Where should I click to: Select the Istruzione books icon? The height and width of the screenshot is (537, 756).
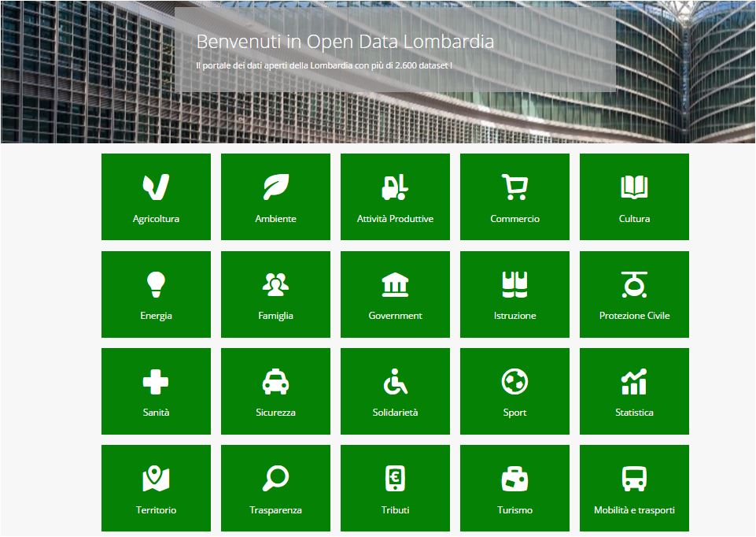tap(514, 284)
